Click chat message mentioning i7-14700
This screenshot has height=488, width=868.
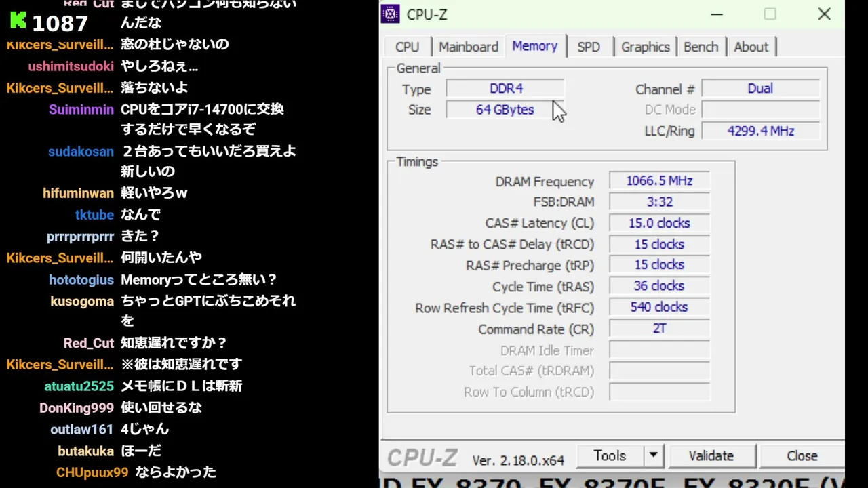pos(202,119)
